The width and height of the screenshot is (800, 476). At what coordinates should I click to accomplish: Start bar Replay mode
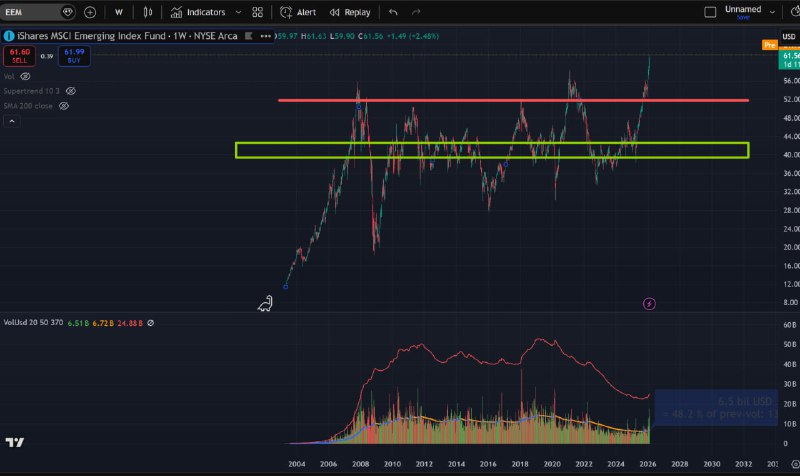[349, 12]
